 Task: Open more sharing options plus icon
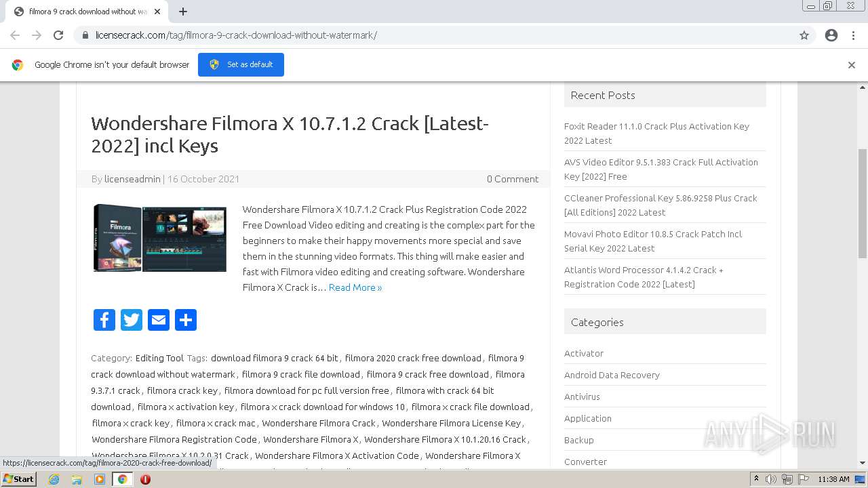186,320
